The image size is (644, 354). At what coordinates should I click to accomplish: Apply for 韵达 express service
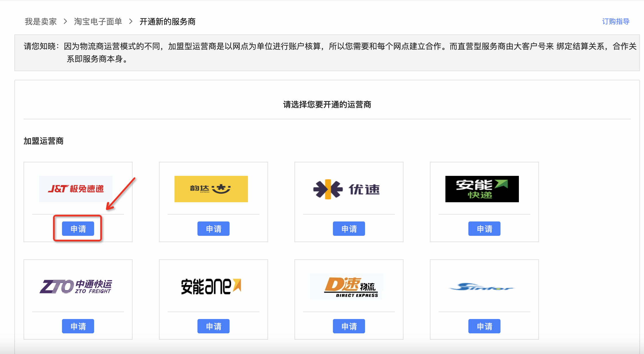click(214, 229)
